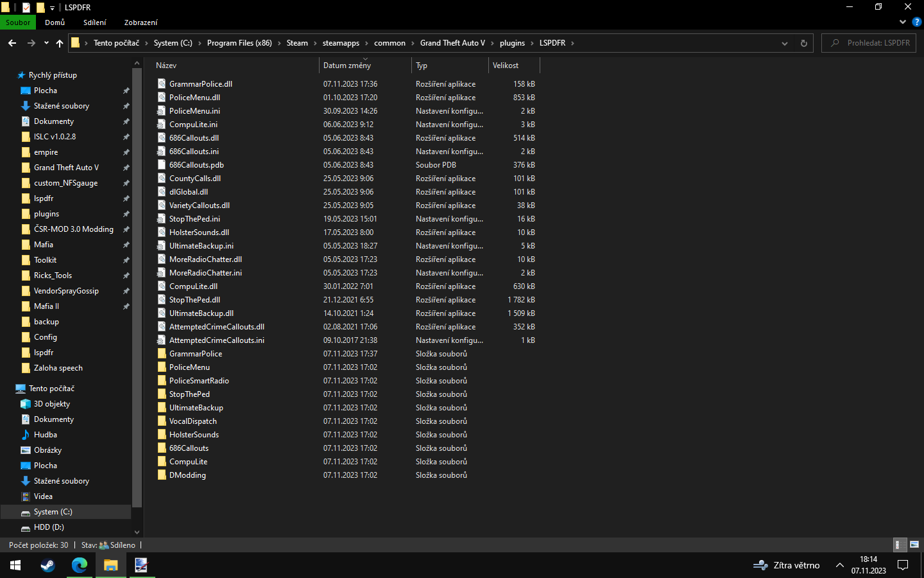Expand recent locations dropdown
Screen dimensions: 924x578
[46, 43]
